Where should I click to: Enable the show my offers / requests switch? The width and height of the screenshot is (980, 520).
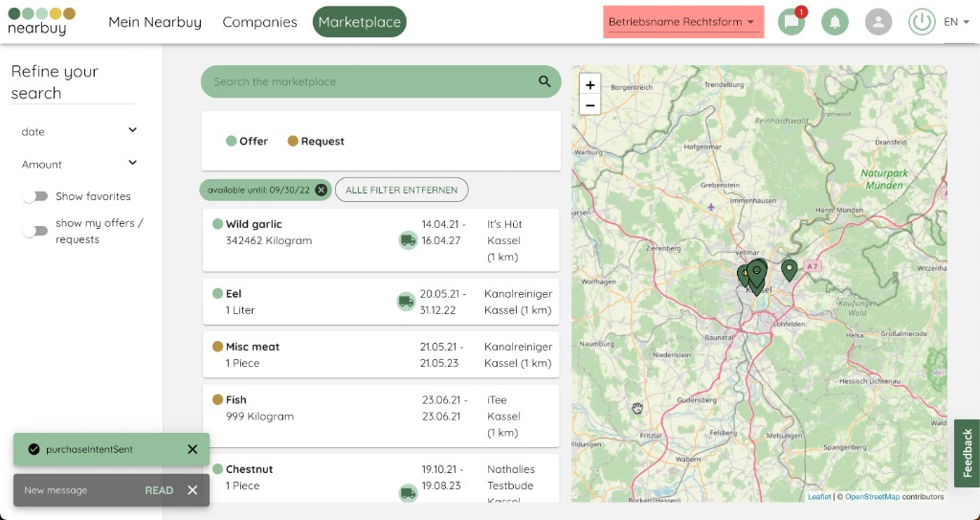click(x=35, y=231)
